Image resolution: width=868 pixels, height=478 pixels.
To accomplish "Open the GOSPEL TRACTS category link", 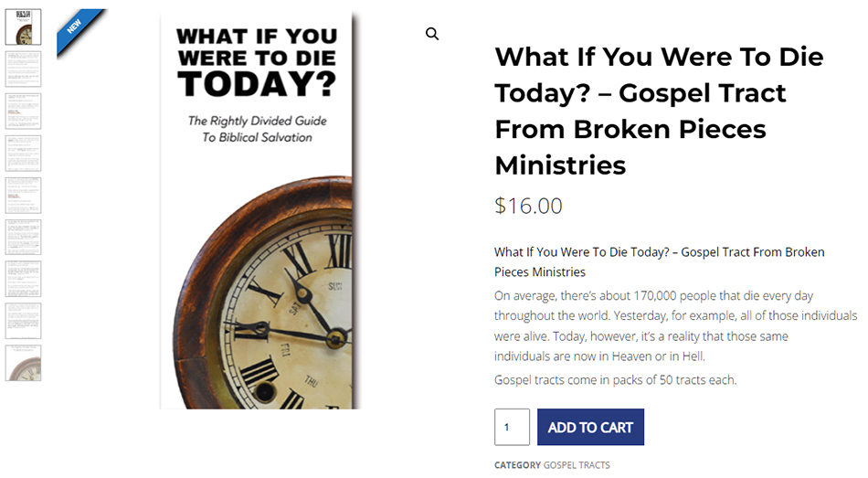I will pyautogui.click(x=577, y=465).
